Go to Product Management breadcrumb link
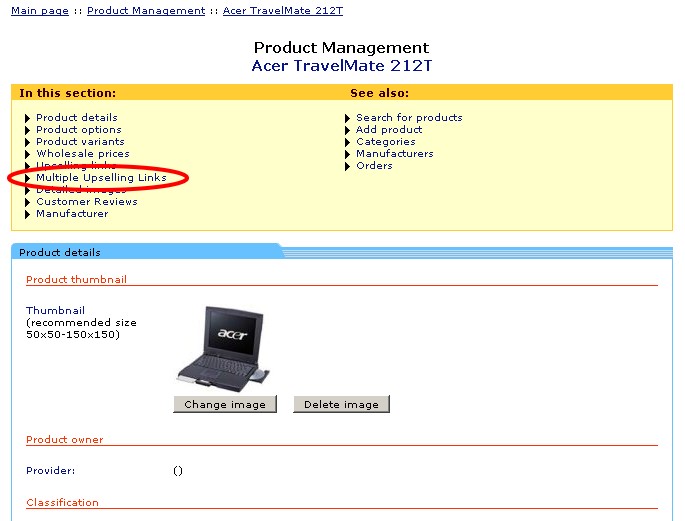The image size is (685, 521). coord(146,10)
